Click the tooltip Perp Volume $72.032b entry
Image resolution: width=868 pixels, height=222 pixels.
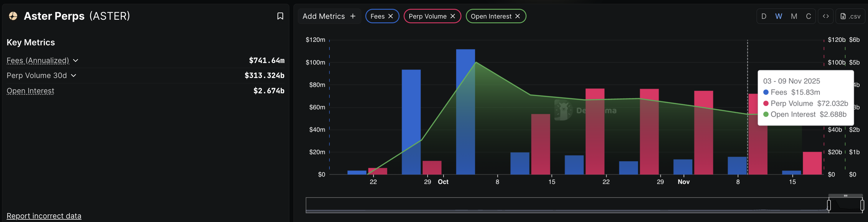[x=805, y=103]
